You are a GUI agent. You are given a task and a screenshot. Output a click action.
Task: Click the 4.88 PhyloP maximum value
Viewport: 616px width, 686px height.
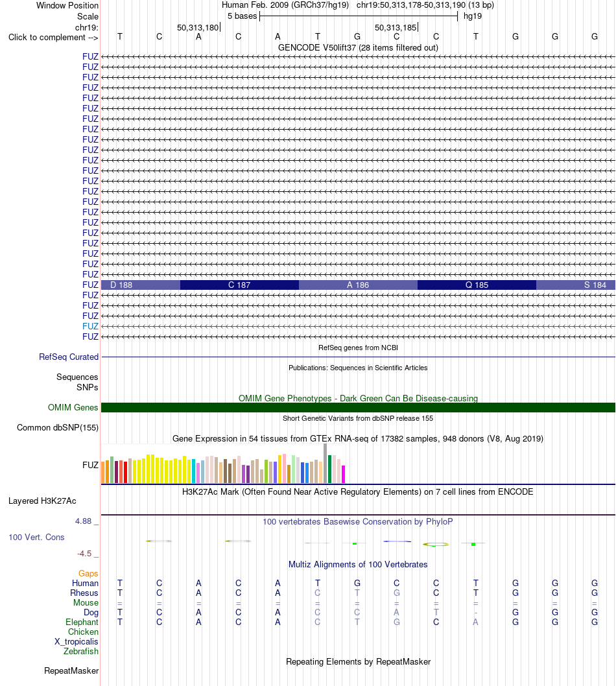[x=83, y=521]
